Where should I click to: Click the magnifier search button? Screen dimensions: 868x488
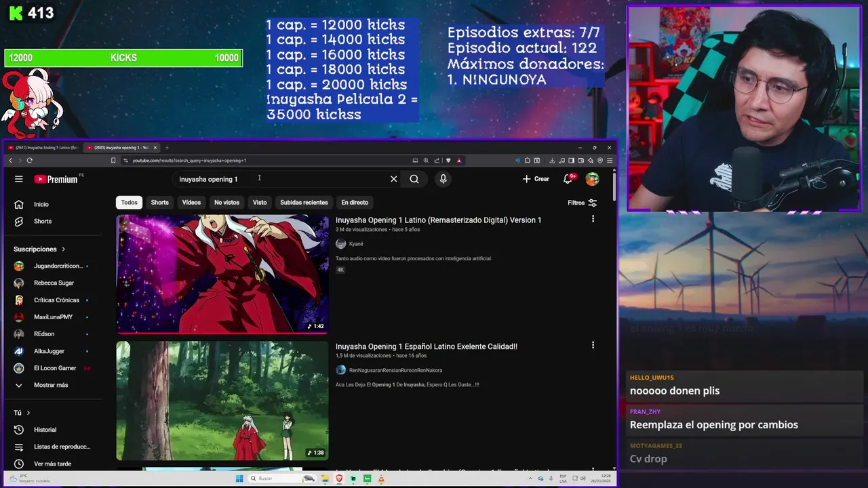click(x=414, y=179)
